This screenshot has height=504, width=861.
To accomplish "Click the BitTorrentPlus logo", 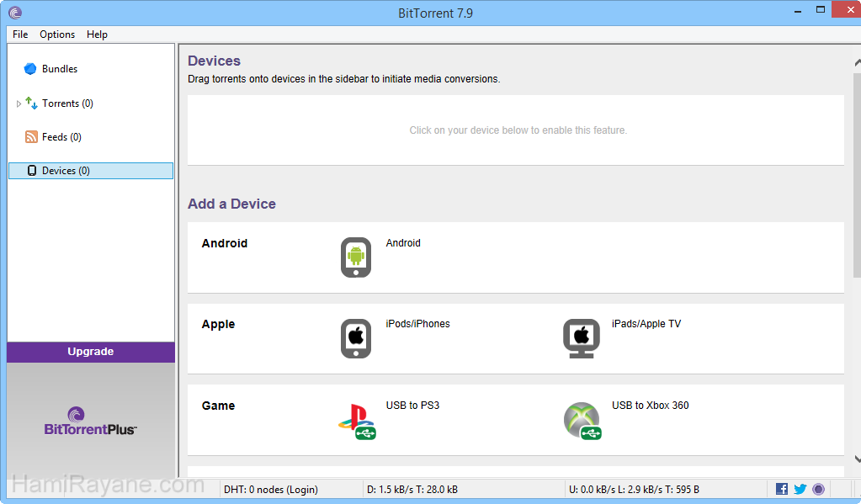I will point(91,422).
